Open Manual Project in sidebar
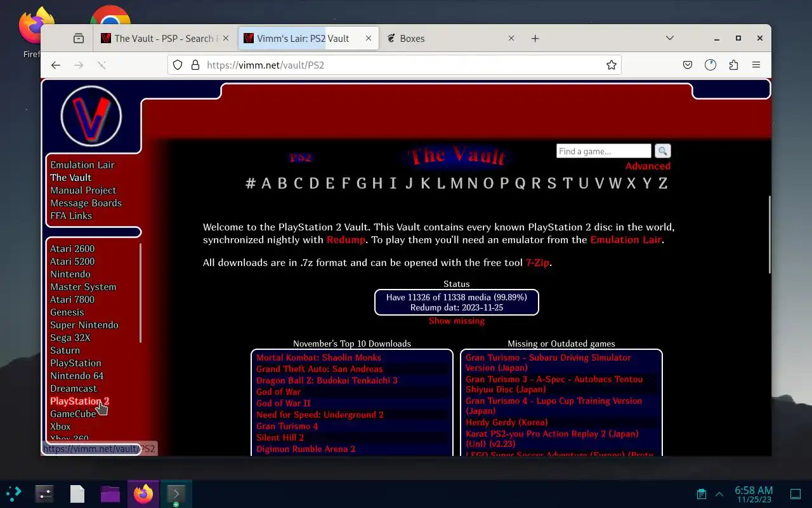This screenshot has height=508, width=812. (83, 190)
